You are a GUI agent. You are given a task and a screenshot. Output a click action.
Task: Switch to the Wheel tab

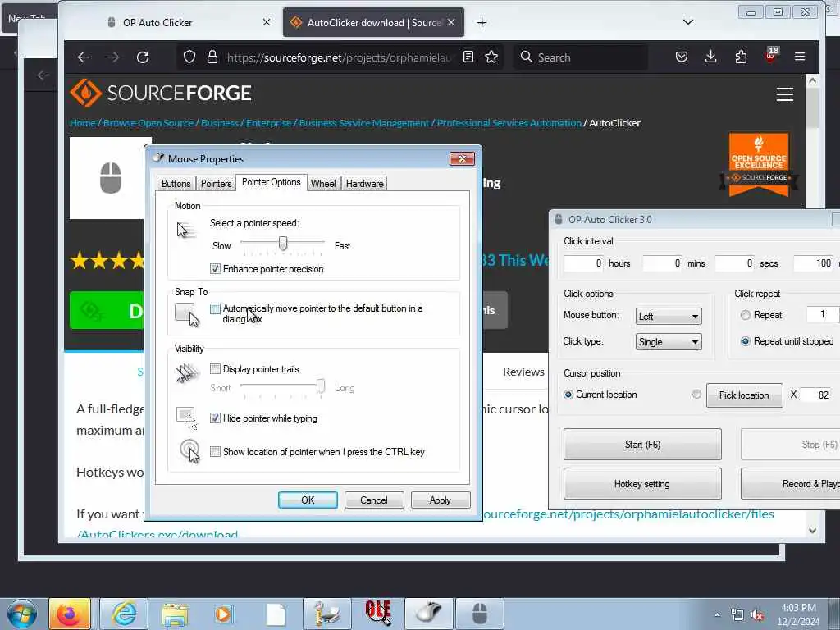(323, 184)
